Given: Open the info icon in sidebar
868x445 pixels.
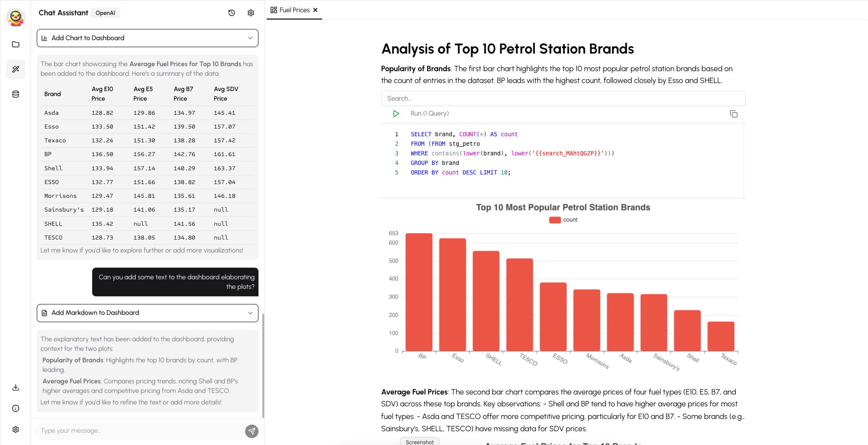Looking at the screenshot, I should click(x=16, y=408).
